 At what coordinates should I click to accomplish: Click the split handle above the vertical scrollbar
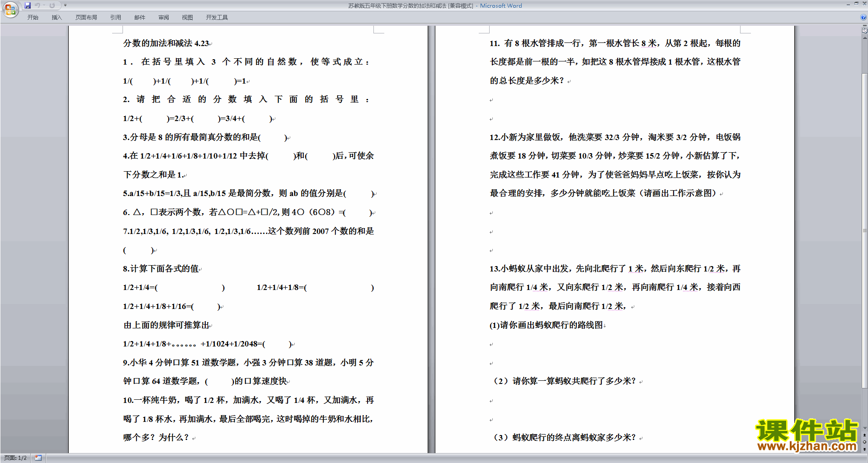865,26
